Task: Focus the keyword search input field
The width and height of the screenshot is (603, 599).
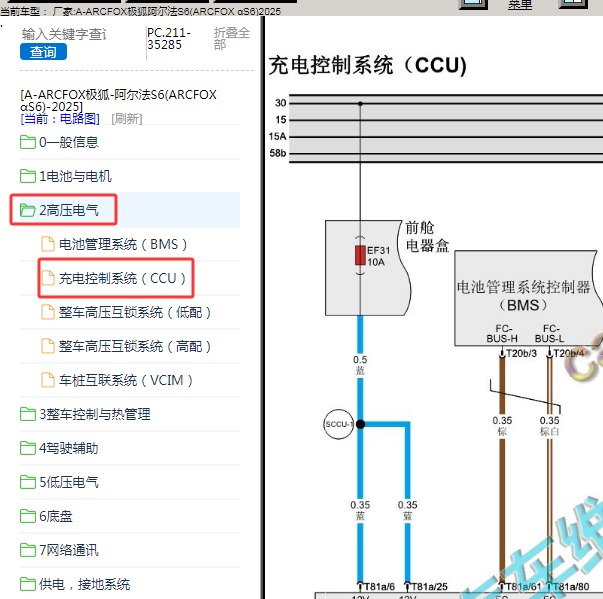Action: pyautogui.click(x=64, y=34)
